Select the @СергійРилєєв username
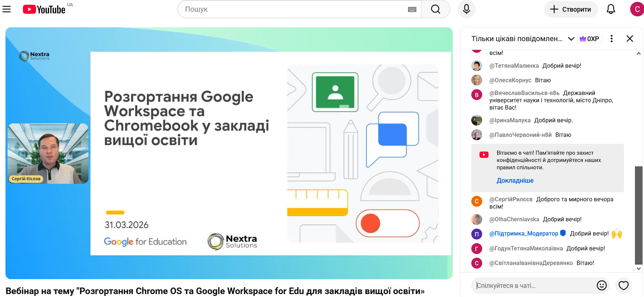The image size is (644, 297). (511, 199)
